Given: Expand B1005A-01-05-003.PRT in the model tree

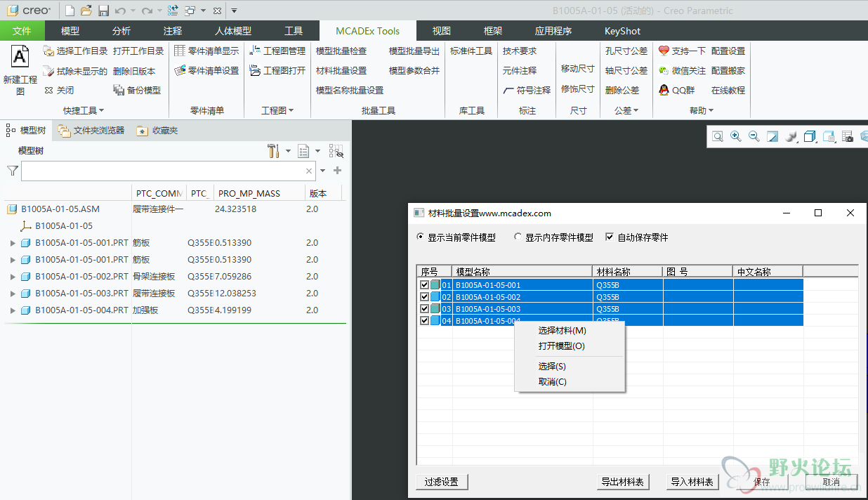Looking at the screenshot, I should [13, 294].
